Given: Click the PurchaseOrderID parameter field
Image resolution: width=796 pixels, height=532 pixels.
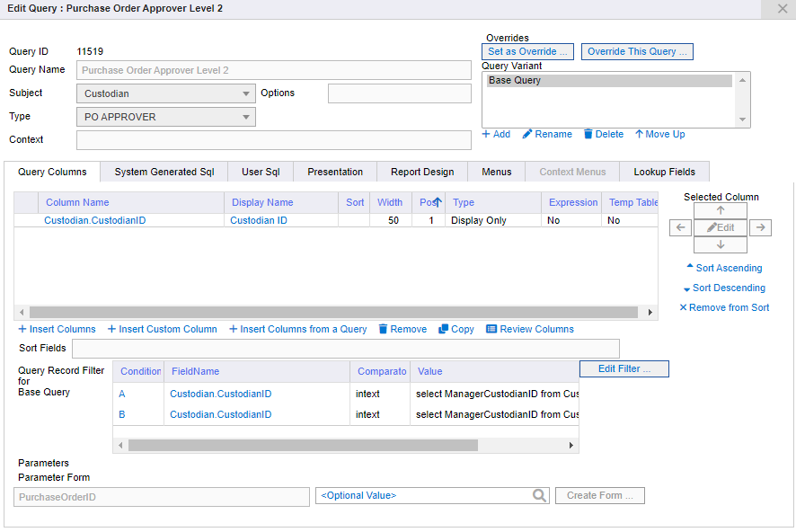Looking at the screenshot, I should click(x=161, y=495).
